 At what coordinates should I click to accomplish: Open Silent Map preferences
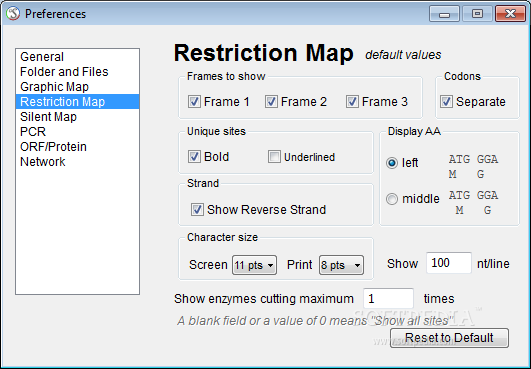point(77,117)
